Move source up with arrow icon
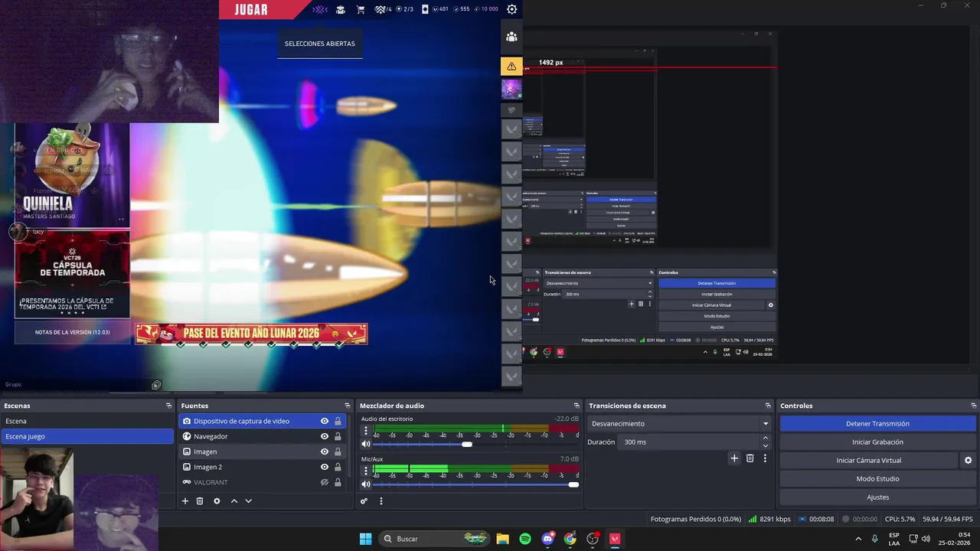 tap(234, 501)
